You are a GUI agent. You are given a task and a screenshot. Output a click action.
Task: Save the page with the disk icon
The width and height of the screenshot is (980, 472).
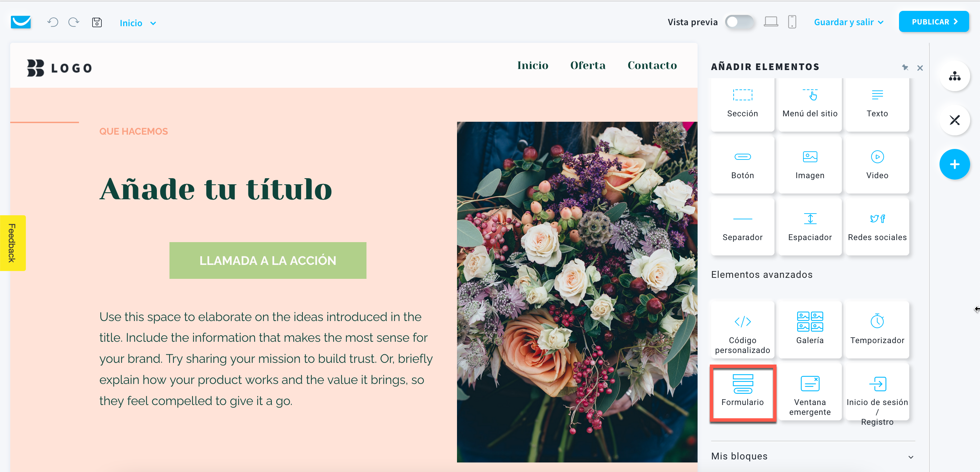point(97,22)
